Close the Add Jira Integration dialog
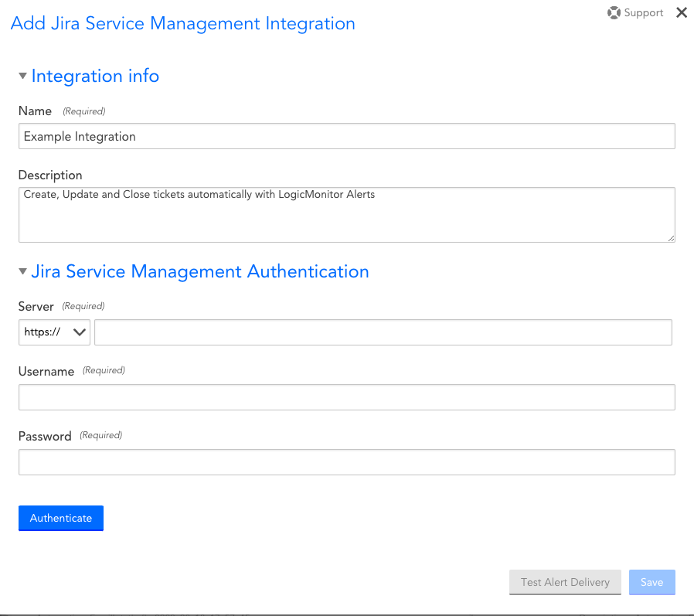 (682, 12)
